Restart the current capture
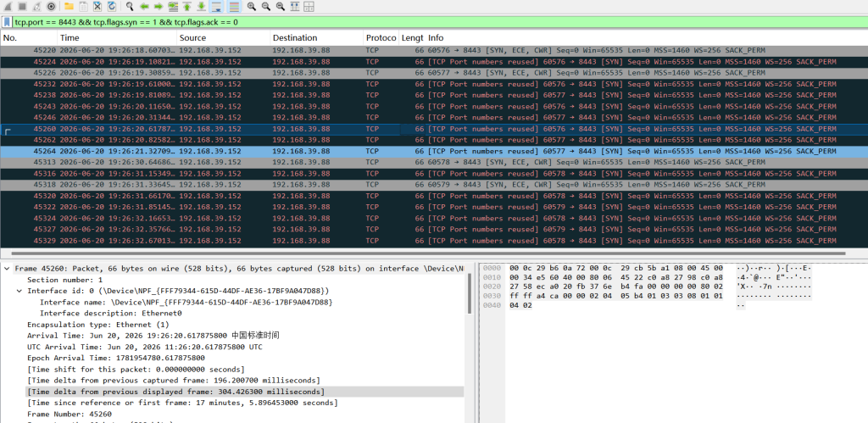The image size is (868, 423). click(36, 7)
